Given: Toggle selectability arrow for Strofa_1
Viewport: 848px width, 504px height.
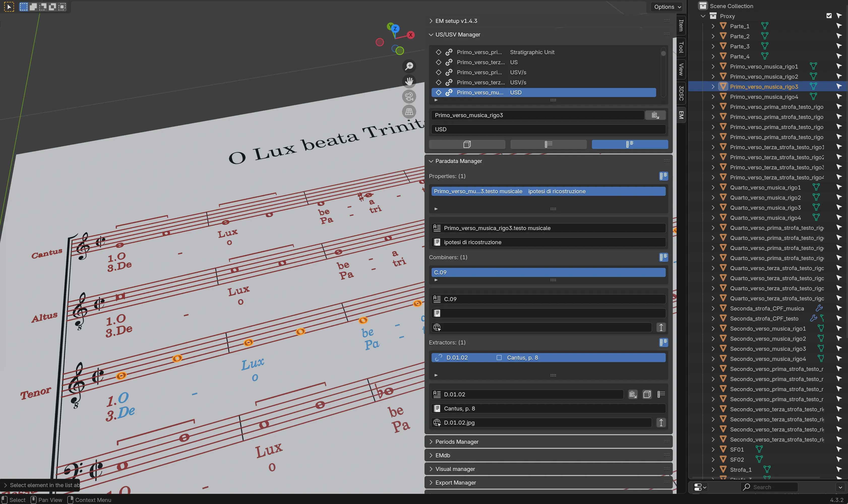Looking at the screenshot, I should (x=839, y=469).
